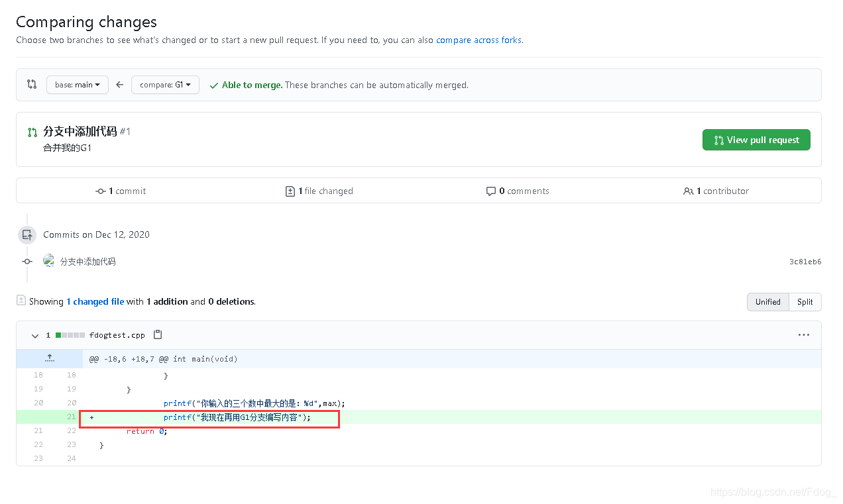Click the commit avatar thumbnail
This screenshot has width=843, height=504.
pos(48,261)
